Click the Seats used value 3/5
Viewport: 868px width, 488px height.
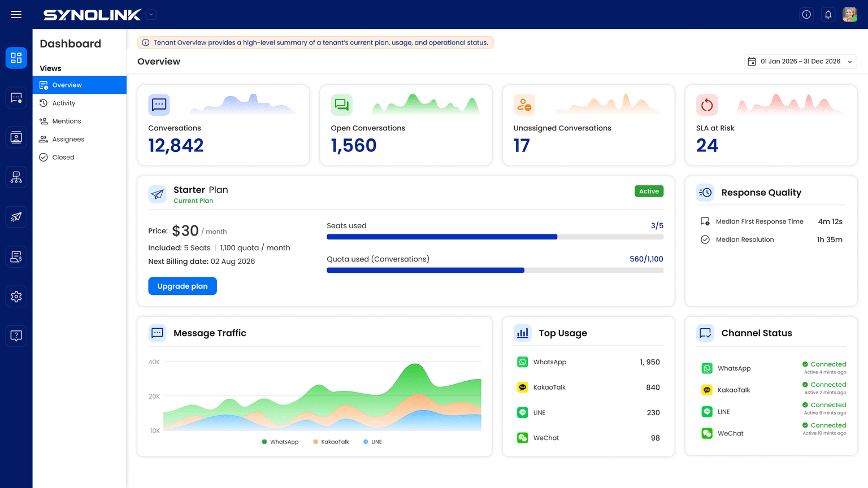pyautogui.click(x=657, y=225)
